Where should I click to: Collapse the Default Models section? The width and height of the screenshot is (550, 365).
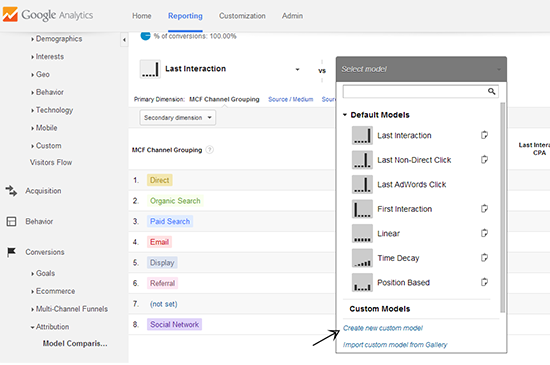[345, 115]
